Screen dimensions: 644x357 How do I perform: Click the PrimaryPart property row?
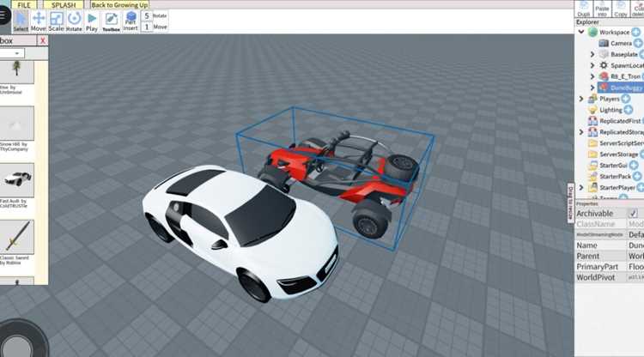click(x=610, y=266)
